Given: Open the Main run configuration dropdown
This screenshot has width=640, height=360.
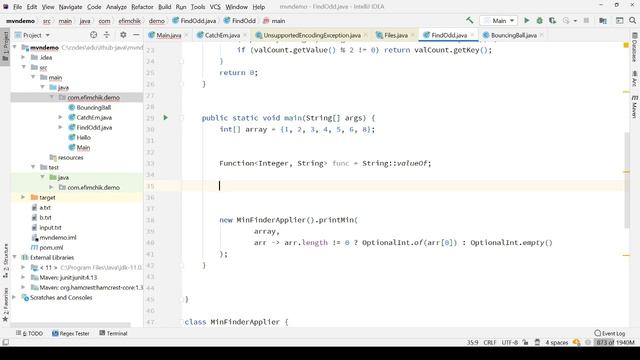Looking at the screenshot, I should tap(499, 20).
